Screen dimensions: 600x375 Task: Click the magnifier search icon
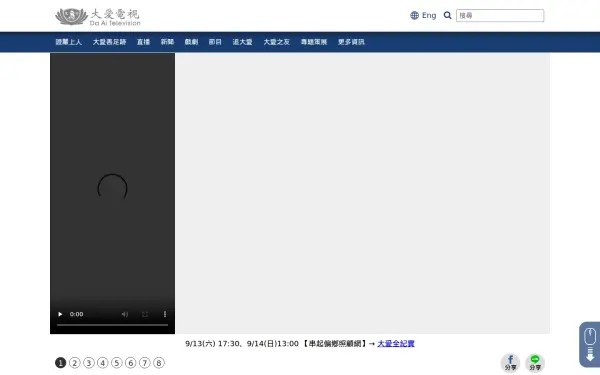(447, 15)
